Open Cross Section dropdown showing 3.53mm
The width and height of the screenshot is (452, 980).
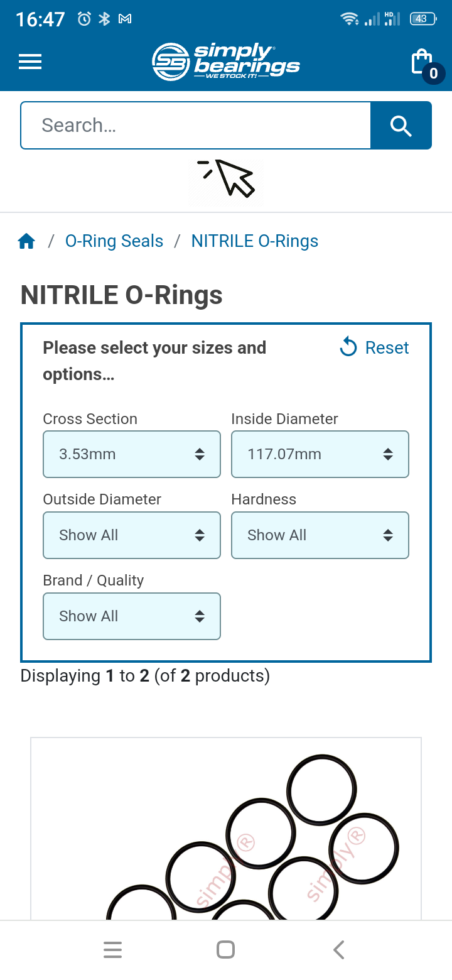(x=132, y=454)
